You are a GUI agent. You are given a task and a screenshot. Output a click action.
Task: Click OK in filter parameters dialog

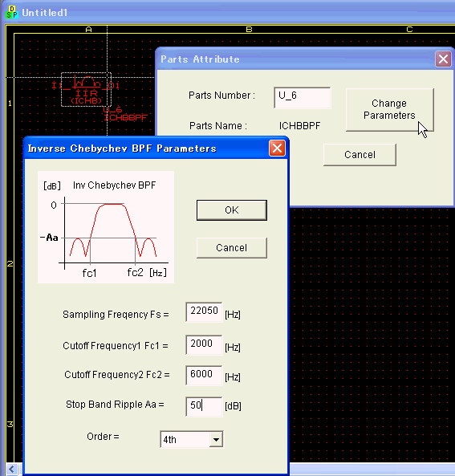click(232, 210)
